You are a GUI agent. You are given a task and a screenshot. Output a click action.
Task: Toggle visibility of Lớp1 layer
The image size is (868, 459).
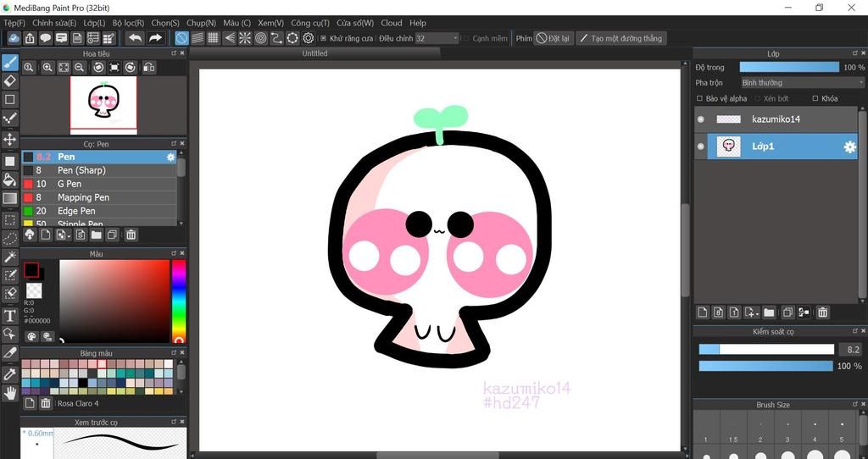(x=701, y=147)
